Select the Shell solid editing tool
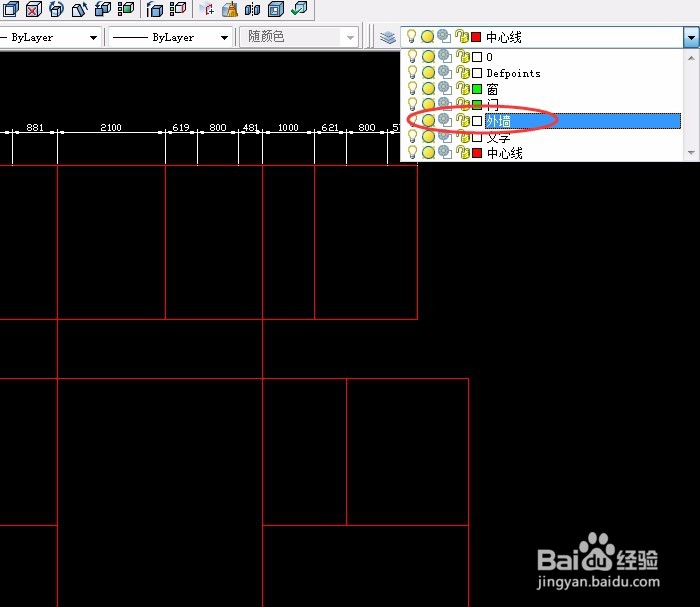The image size is (700, 607). pos(275,8)
